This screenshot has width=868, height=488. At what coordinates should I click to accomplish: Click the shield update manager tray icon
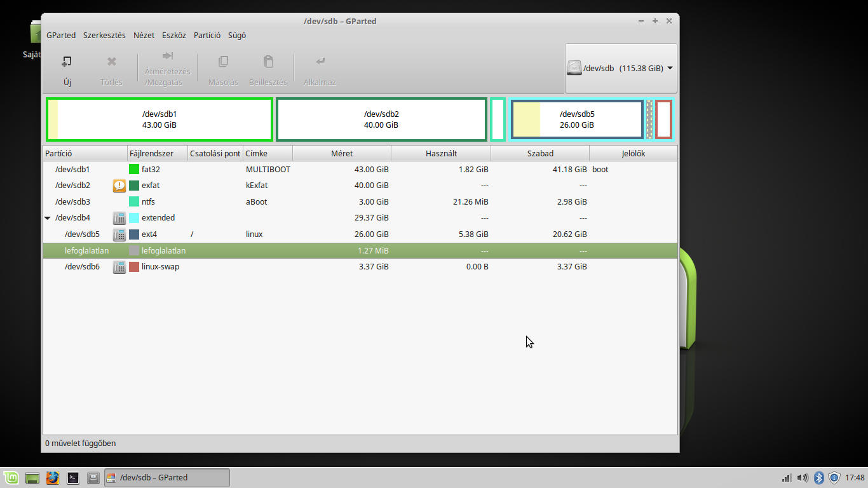coord(835,478)
